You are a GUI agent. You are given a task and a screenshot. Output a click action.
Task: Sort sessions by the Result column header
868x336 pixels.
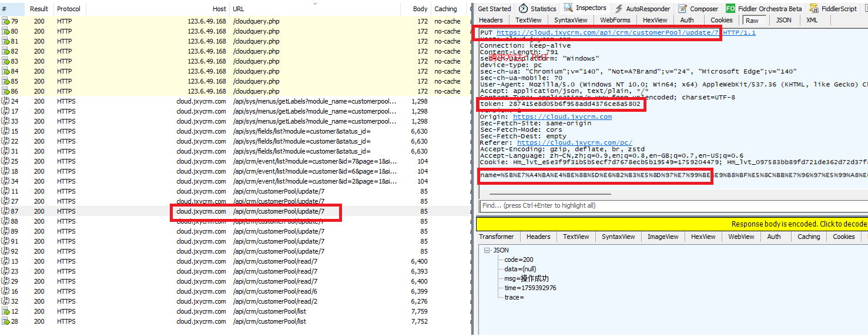(39, 9)
